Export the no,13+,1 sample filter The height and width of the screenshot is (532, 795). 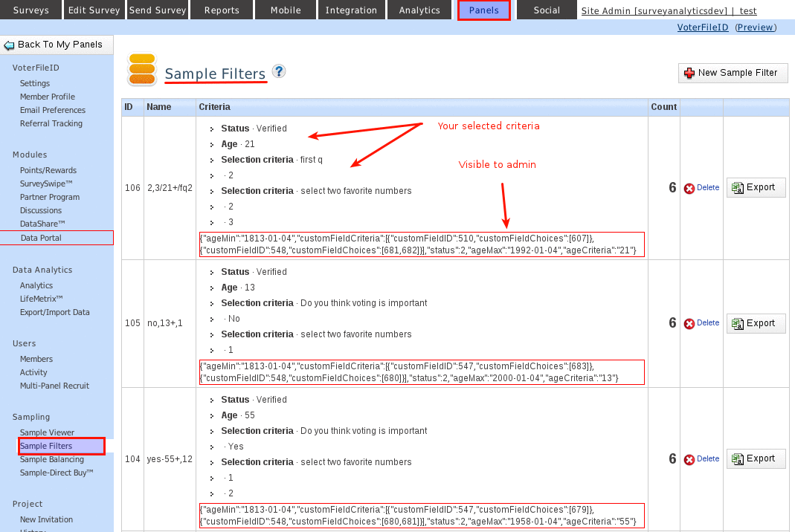(x=754, y=323)
